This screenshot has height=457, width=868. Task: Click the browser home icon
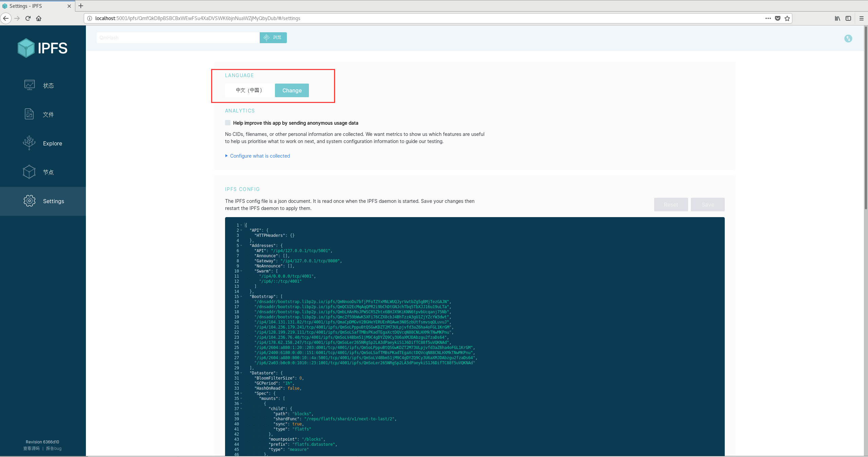pos(39,18)
